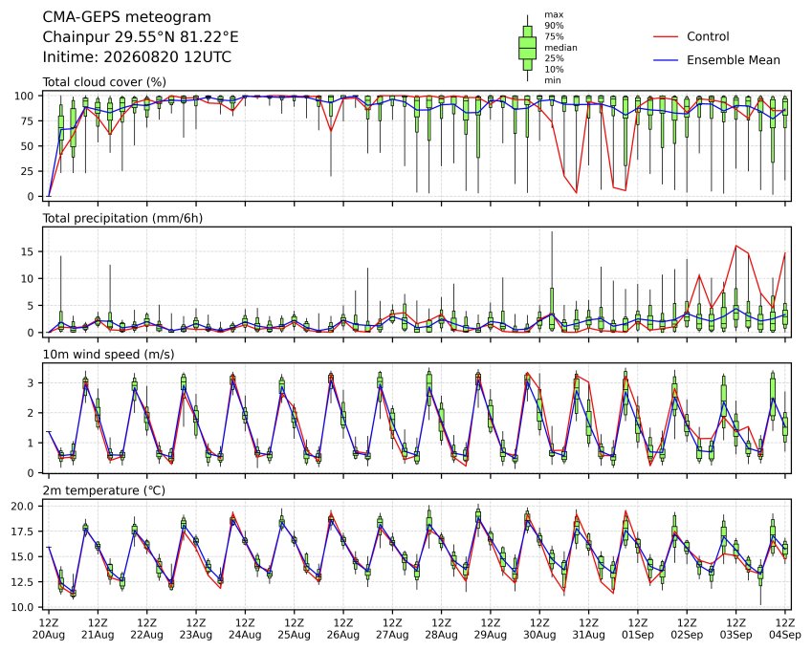Click the Chainpur coordinates text
The image size is (812, 651).
click(141, 37)
